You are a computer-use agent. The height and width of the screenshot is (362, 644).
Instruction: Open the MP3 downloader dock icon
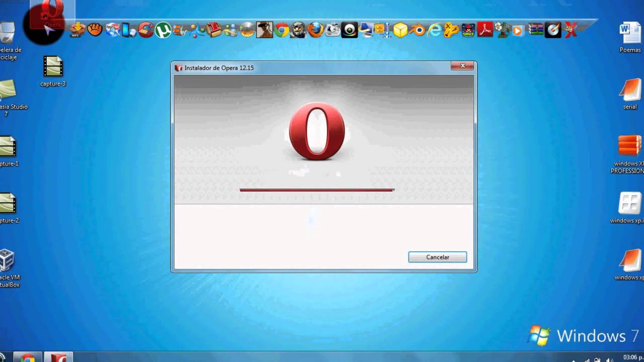click(77, 30)
